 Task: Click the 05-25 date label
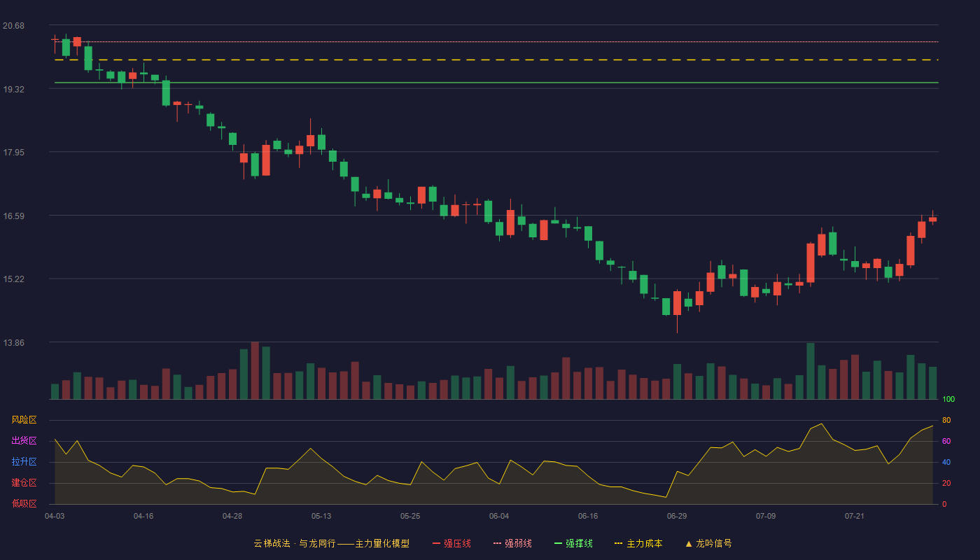tap(410, 516)
